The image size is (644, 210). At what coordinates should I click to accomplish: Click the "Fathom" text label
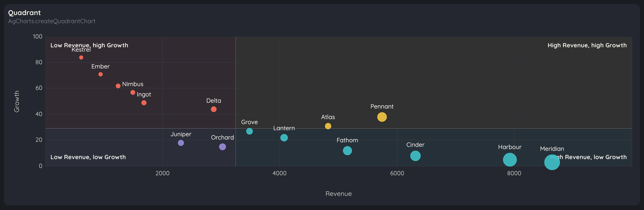pyautogui.click(x=347, y=140)
